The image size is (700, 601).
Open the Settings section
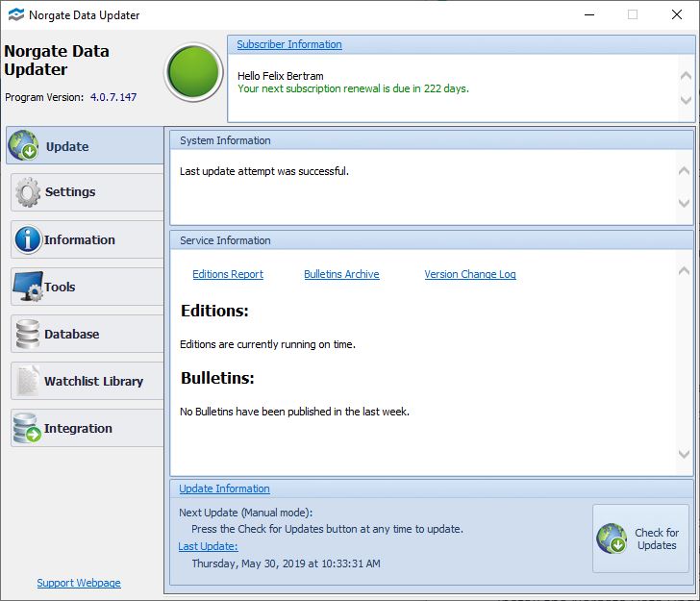pyautogui.click(x=87, y=192)
